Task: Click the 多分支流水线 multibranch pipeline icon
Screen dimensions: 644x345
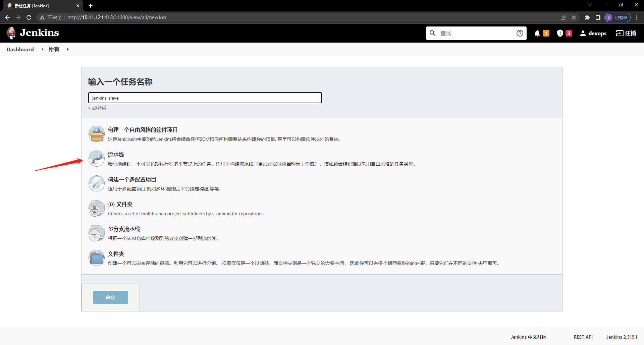Action: tap(96, 233)
